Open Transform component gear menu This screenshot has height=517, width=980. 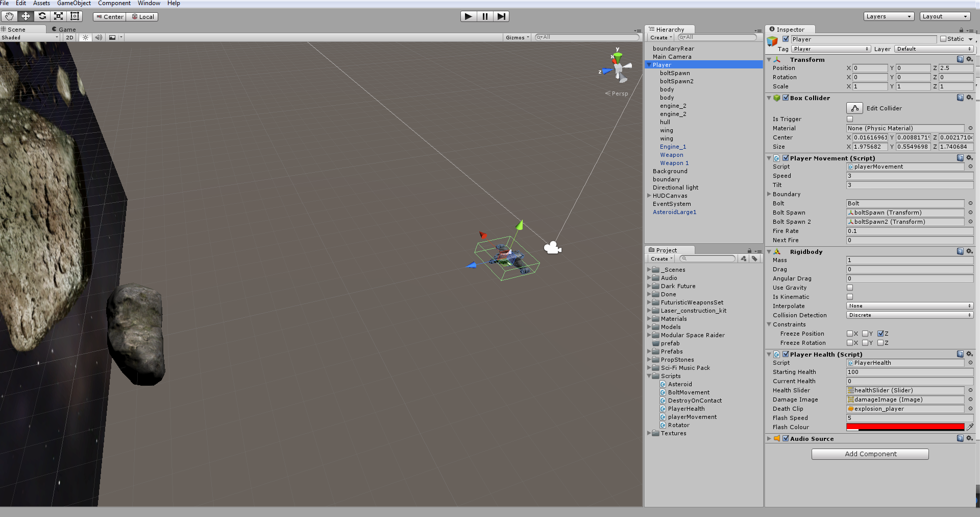point(969,59)
